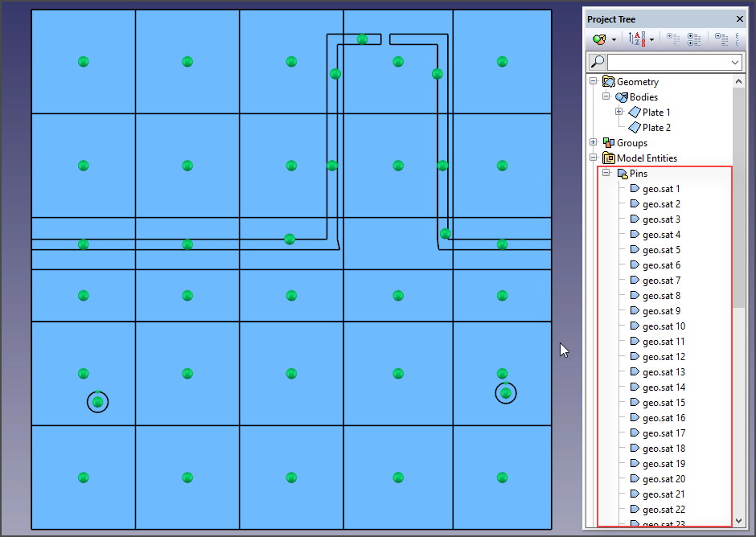The image size is (756, 537).
Task: Click the Groups node icon
Action: [x=609, y=143]
